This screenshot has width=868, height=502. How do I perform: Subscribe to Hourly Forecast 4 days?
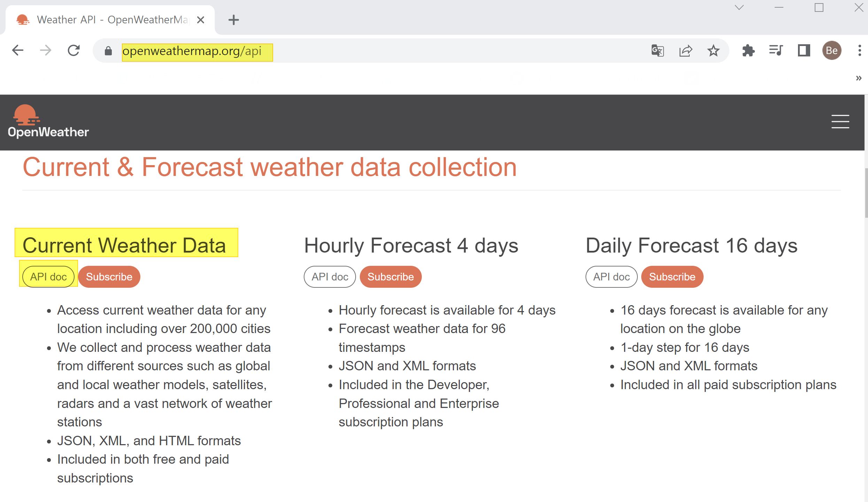point(390,277)
